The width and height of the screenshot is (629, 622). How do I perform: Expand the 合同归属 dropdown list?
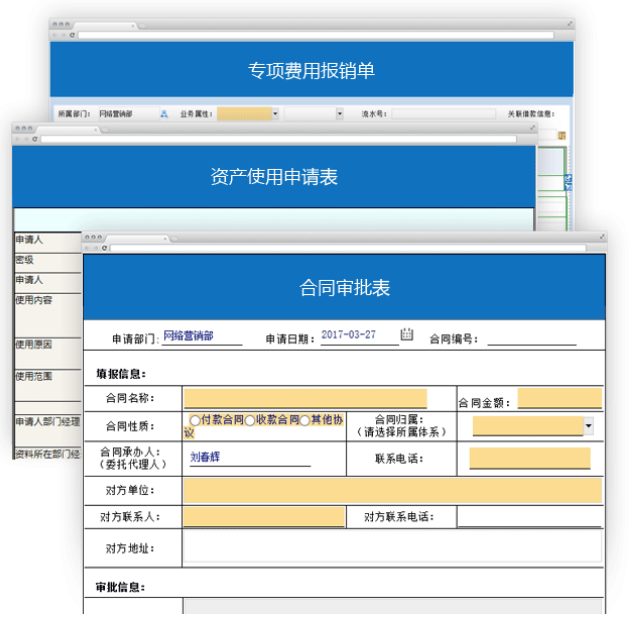[x=588, y=426]
